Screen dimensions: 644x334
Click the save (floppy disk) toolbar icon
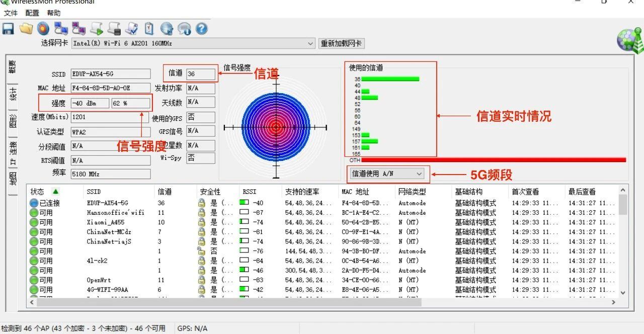[x=8, y=29]
